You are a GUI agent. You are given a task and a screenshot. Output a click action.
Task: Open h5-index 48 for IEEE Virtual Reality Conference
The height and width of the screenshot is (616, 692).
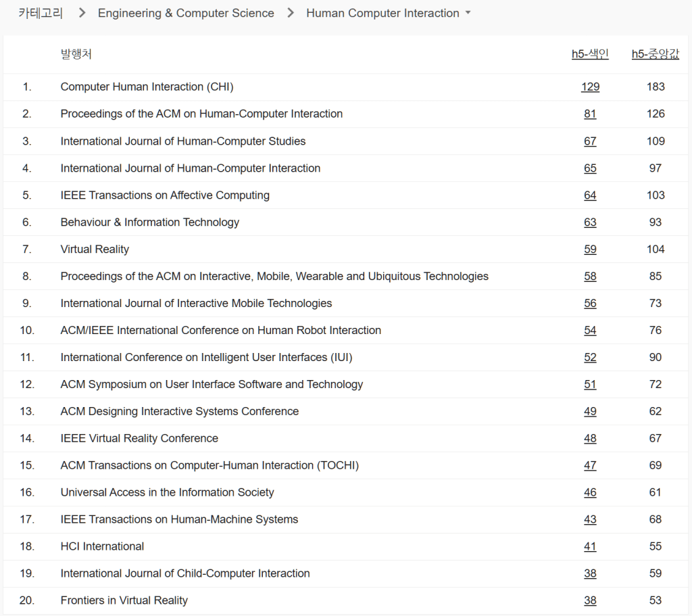point(590,439)
